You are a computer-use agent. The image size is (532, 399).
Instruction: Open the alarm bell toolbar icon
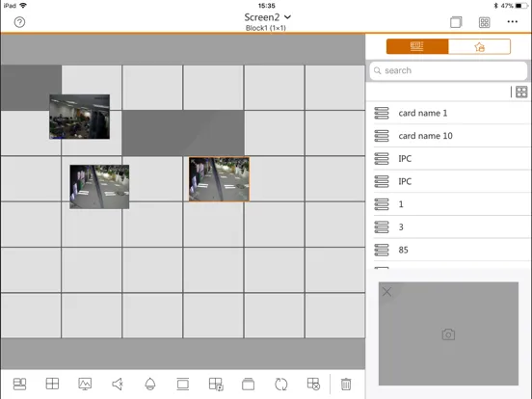point(150,385)
